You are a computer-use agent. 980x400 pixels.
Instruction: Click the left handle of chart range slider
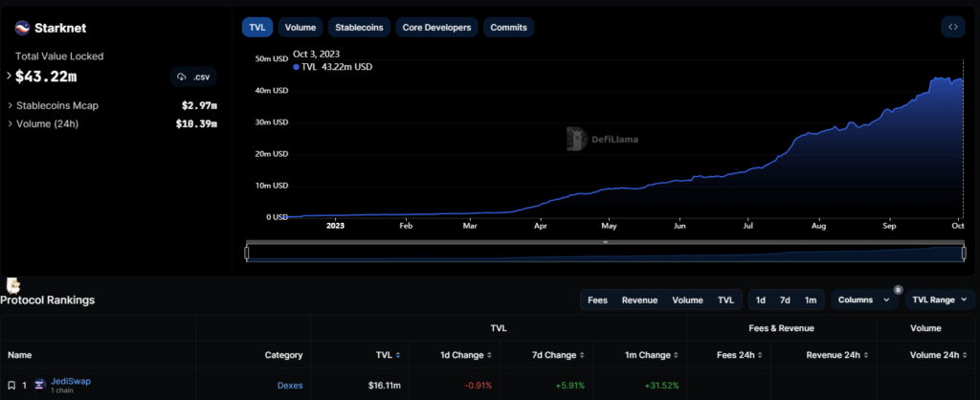pyautogui.click(x=247, y=253)
